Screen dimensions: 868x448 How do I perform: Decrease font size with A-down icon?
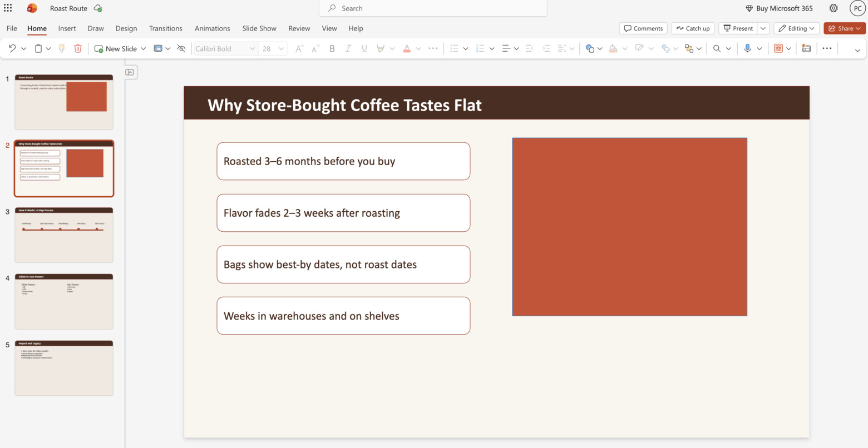point(315,48)
